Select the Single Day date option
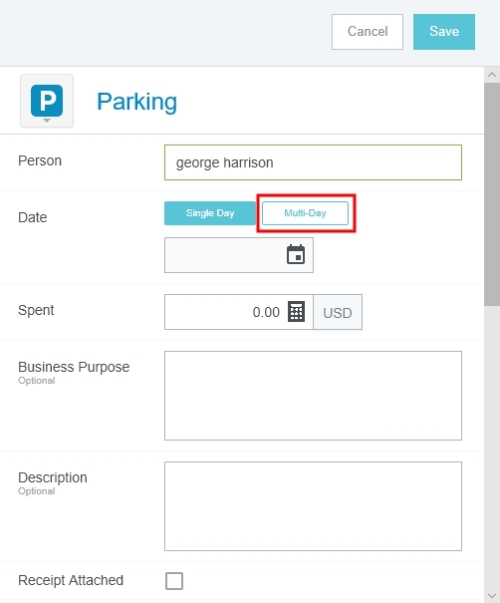 pyautogui.click(x=210, y=213)
